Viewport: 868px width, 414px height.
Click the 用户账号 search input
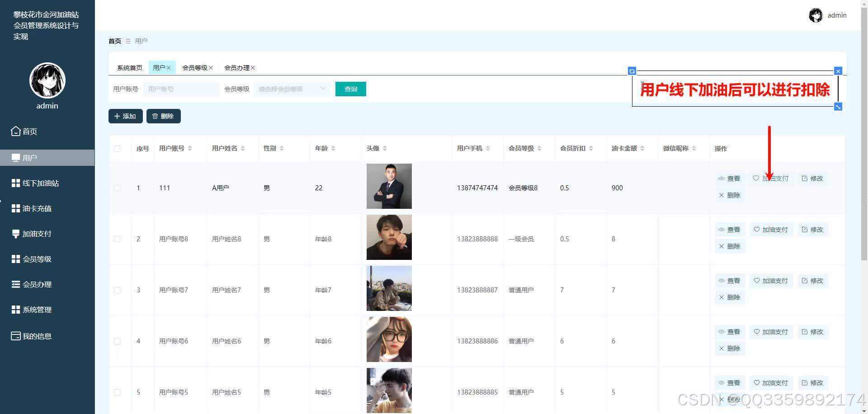click(181, 89)
